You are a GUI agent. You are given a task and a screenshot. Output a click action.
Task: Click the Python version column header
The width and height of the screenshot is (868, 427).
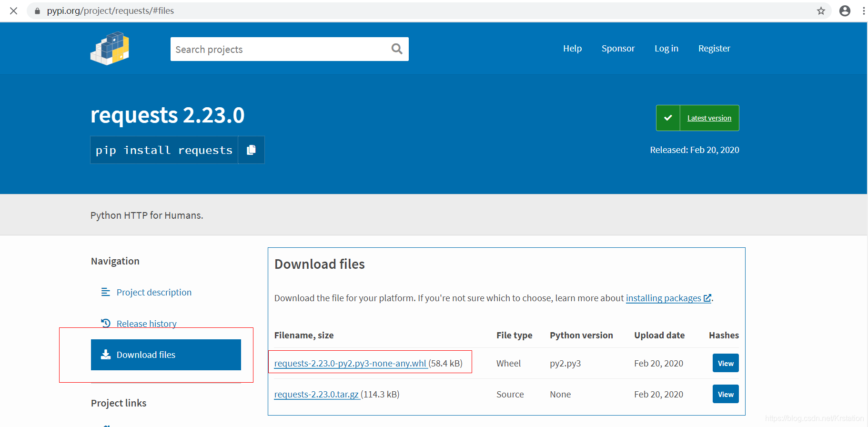[581, 335]
